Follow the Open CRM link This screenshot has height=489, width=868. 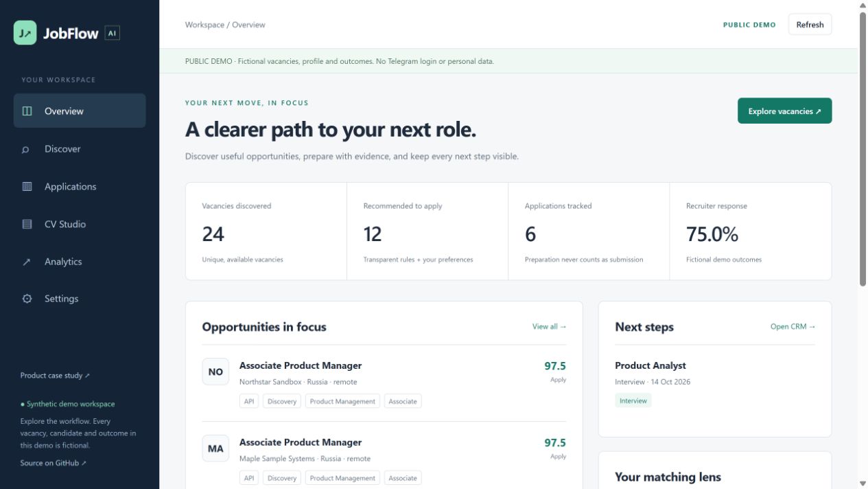tap(793, 327)
